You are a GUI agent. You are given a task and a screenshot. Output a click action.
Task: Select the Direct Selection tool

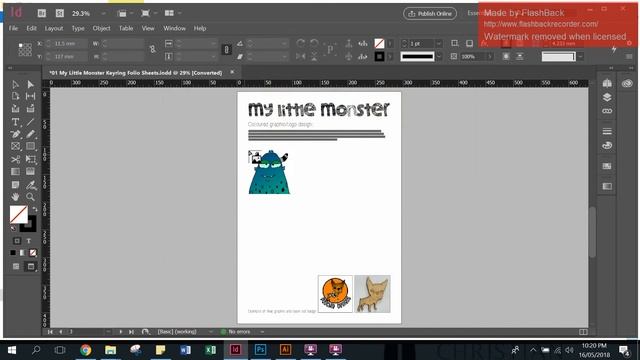click(31, 84)
